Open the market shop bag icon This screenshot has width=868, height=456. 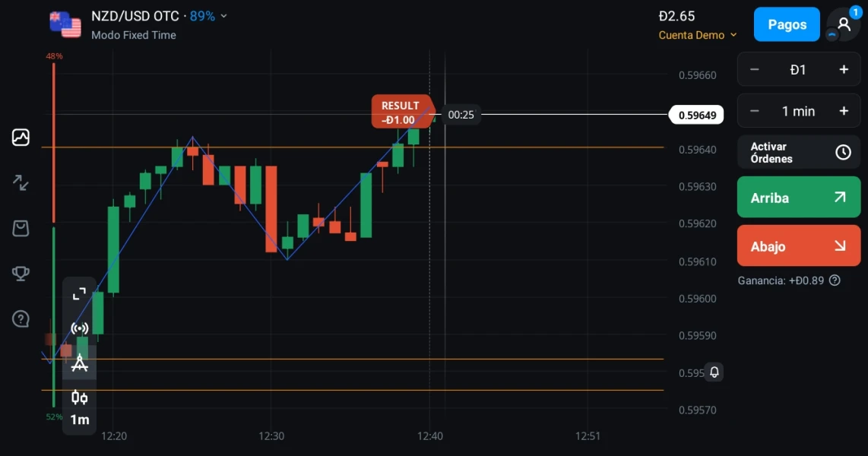click(21, 228)
